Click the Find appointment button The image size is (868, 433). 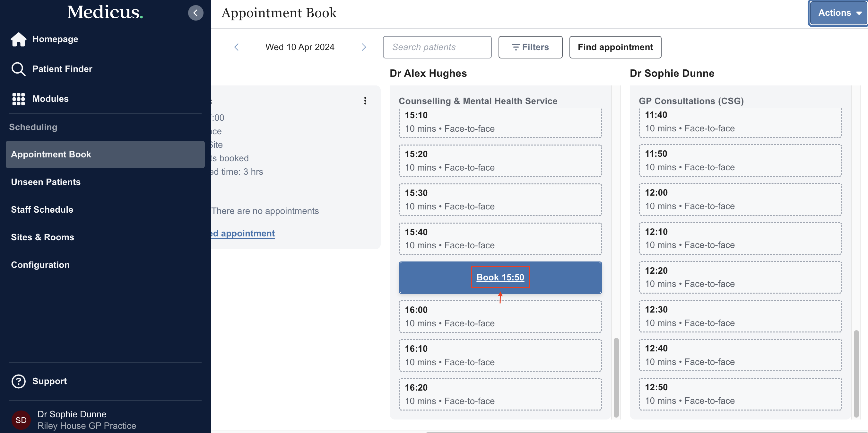[615, 47]
